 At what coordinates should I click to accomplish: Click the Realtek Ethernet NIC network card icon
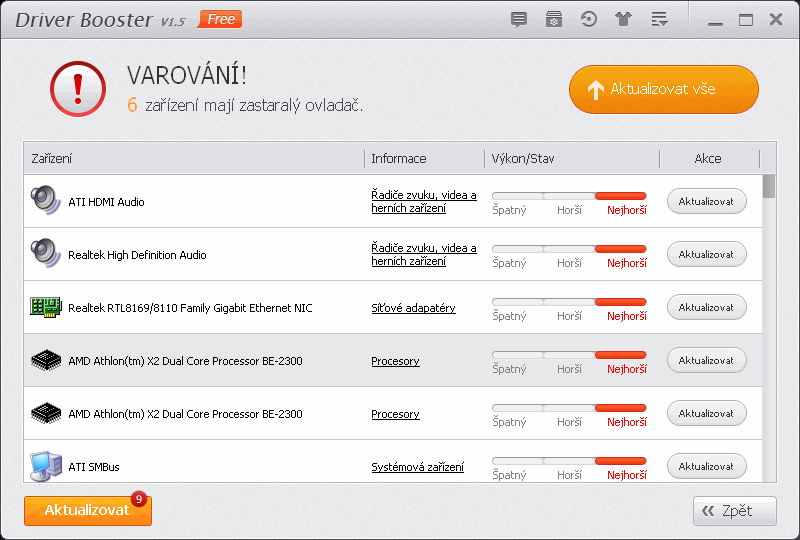[x=45, y=307]
